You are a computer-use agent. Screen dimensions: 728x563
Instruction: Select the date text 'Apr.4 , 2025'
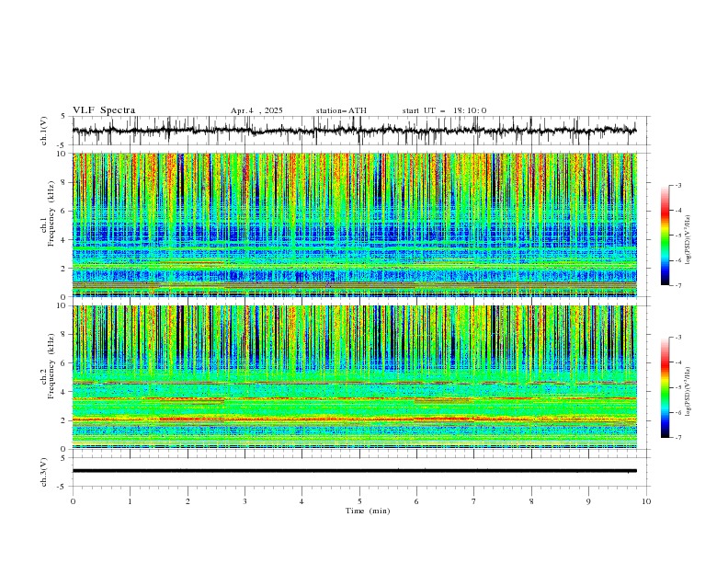pyautogui.click(x=256, y=110)
